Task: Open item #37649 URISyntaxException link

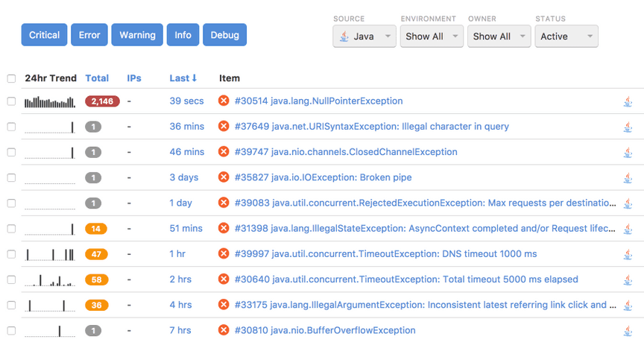Action: click(x=371, y=127)
